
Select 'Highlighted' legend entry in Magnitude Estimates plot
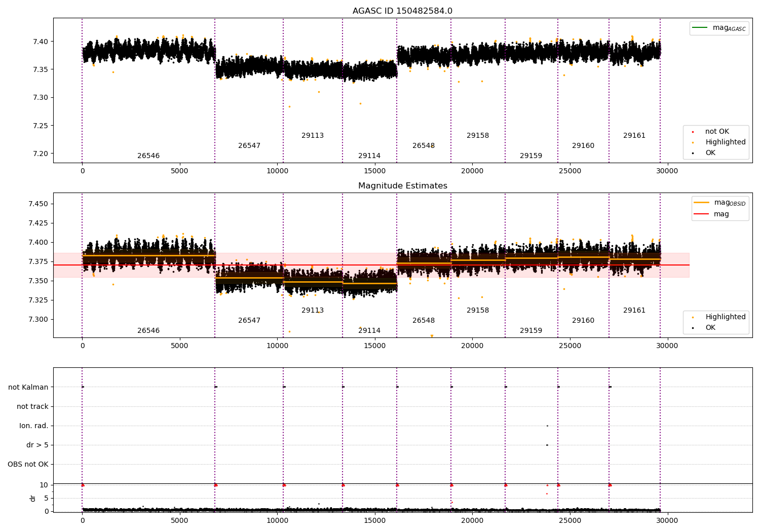coord(719,317)
